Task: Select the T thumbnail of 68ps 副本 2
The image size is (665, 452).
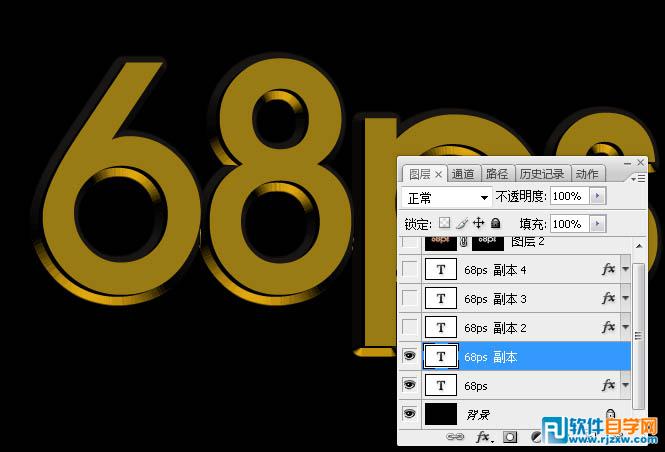Action: click(x=441, y=327)
